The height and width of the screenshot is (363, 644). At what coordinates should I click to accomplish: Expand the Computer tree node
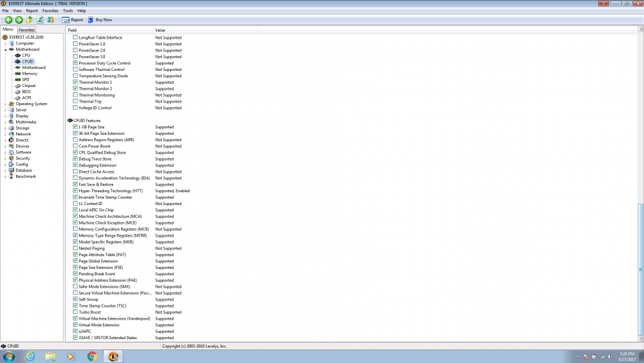pos(5,43)
